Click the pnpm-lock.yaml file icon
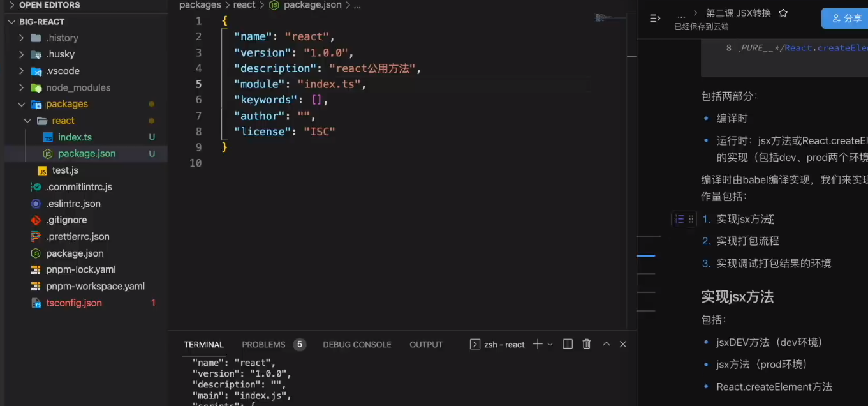 [36, 270]
